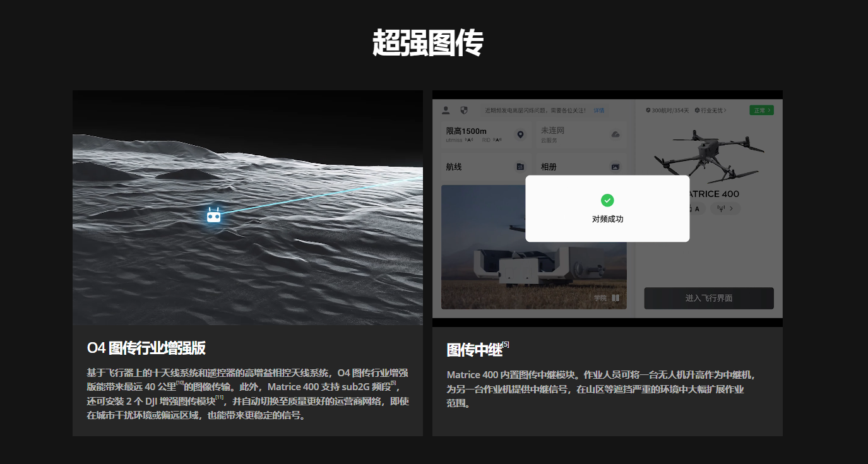The image size is (868, 464).
Task: Click the photo icon on the 相册 card
Action: 615,167
